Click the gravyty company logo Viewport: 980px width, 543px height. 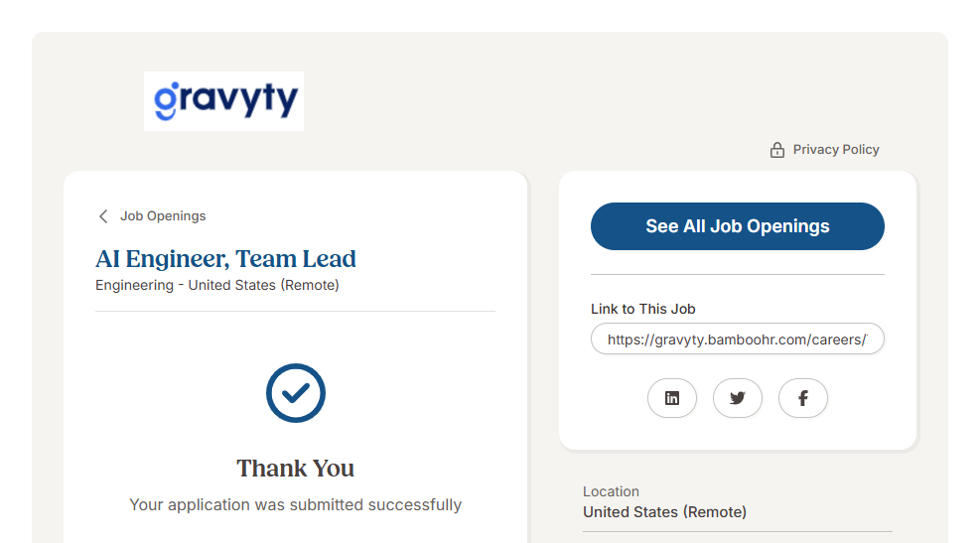223,101
